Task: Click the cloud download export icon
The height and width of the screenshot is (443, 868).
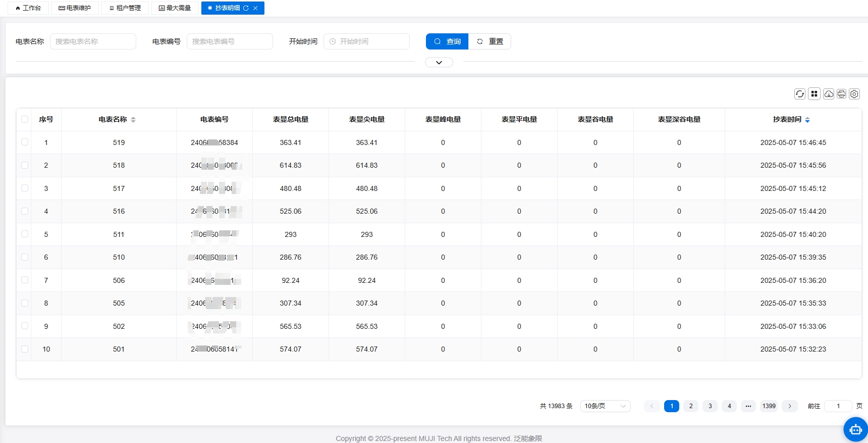Action: (x=829, y=94)
